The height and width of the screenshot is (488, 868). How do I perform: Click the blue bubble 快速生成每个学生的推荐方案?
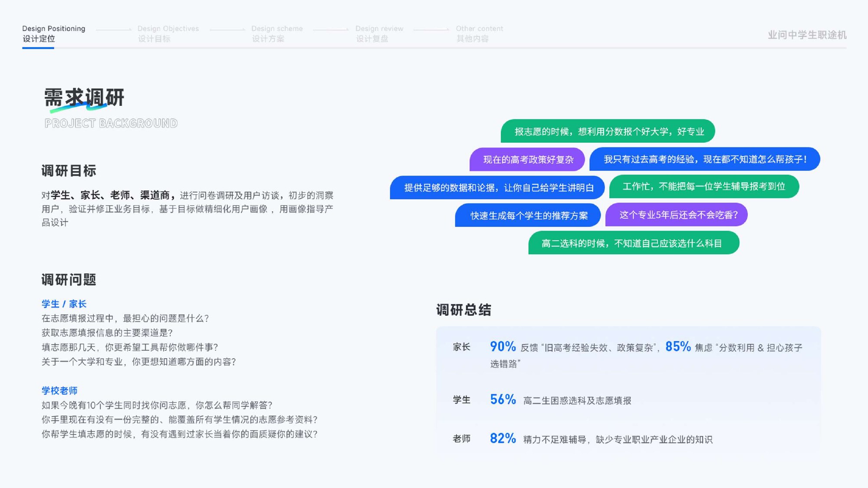pos(528,215)
